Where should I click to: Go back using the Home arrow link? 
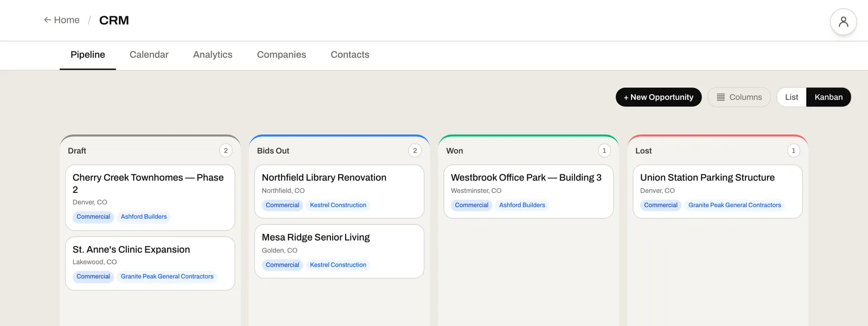click(x=62, y=20)
